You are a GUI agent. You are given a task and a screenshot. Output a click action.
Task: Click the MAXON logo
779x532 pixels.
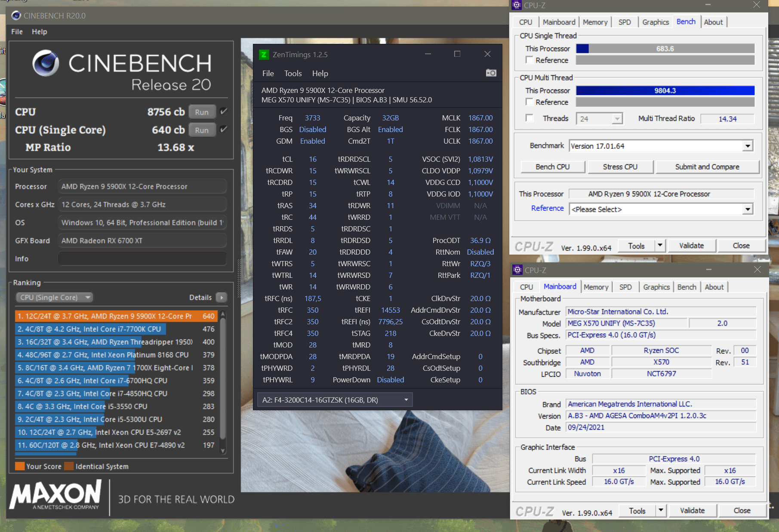click(x=56, y=495)
